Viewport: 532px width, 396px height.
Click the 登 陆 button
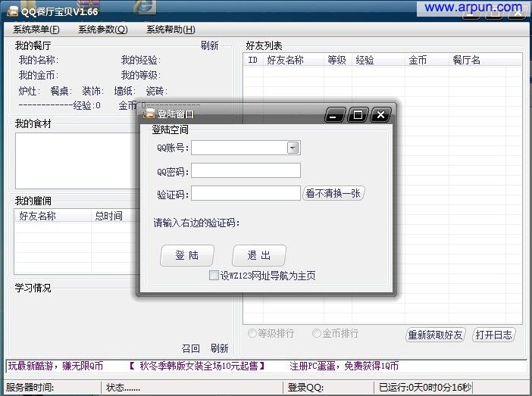[x=187, y=255]
